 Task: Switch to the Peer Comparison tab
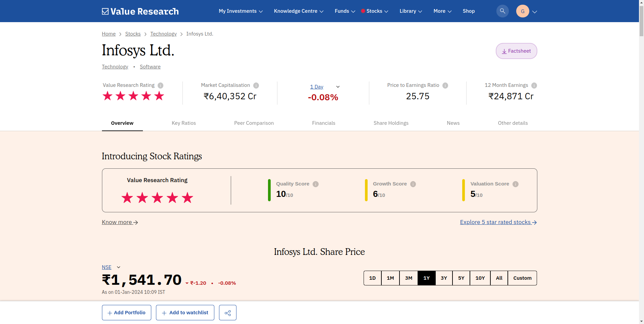click(x=254, y=123)
